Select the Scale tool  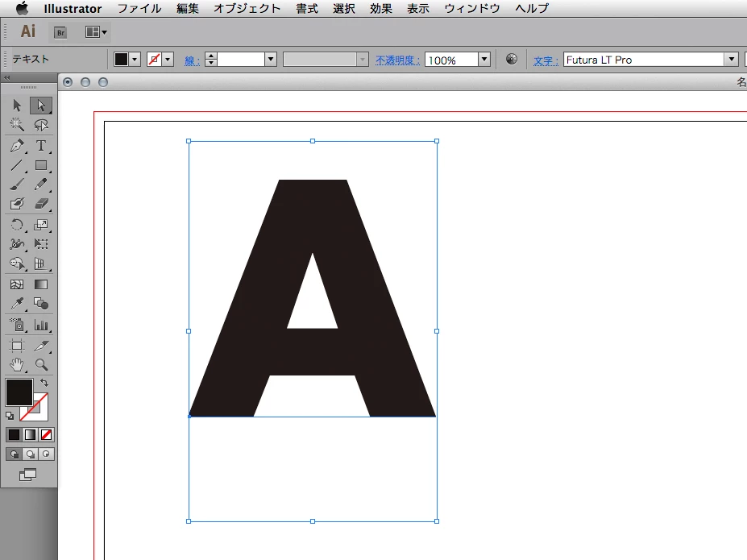(41, 225)
